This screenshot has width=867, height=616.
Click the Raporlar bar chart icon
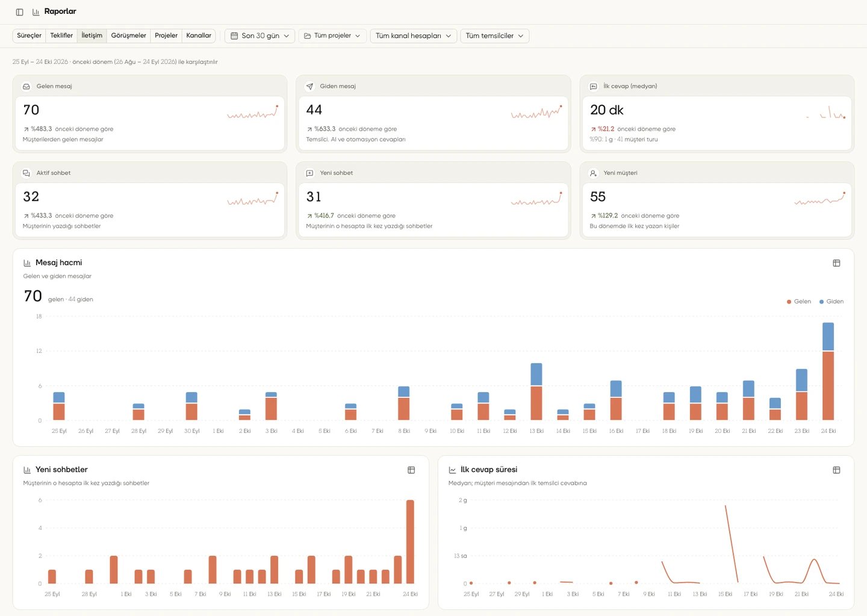tap(36, 12)
